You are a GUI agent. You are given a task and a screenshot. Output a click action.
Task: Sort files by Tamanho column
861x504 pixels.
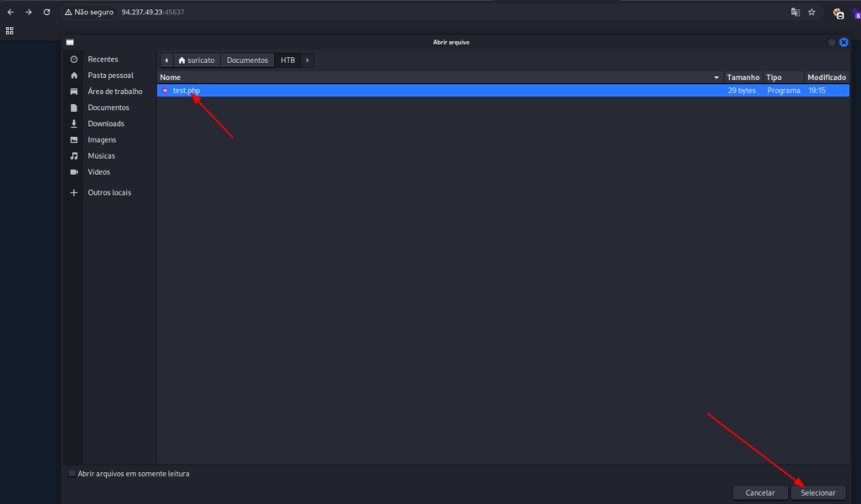pyautogui.click(x=742, y=77)
